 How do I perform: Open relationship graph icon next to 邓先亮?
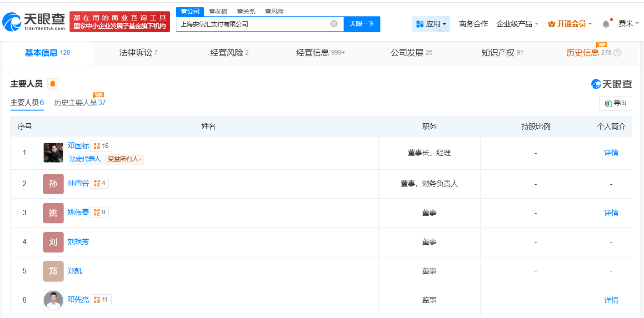[x=97, y=300]
